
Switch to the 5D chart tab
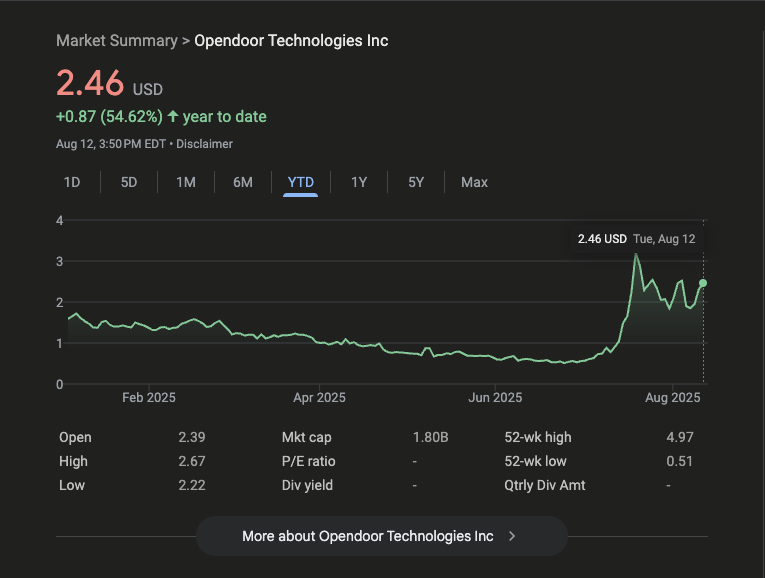[x=129, y=182]
